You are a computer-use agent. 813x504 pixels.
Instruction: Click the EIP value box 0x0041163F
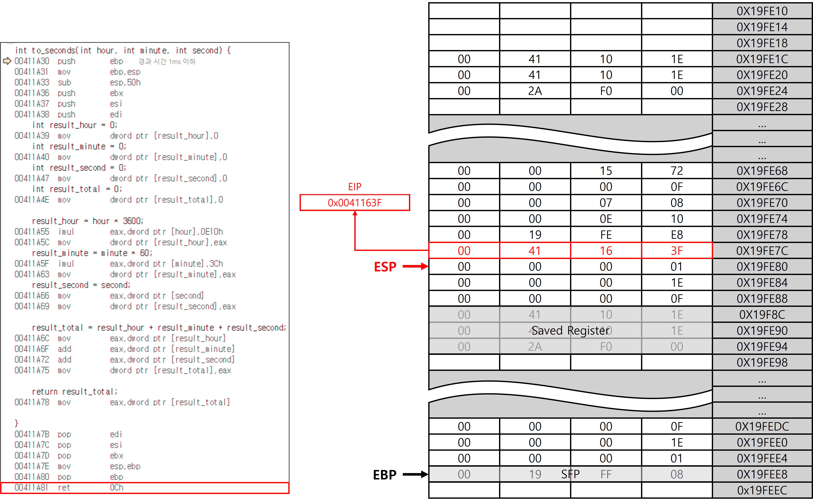point(355,203)
